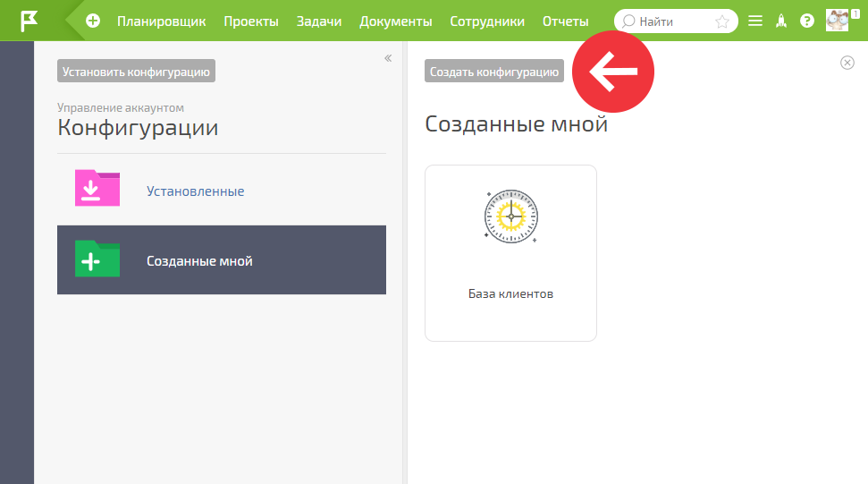Image resolution: width=868 pixels, height=484 pixels.
Task: Click the plus create icon in top bar
Action: click(93, 21)
